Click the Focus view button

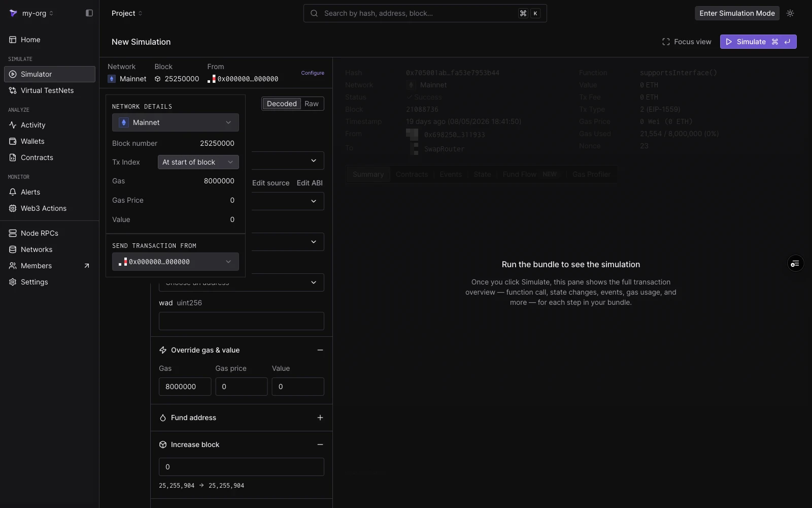pos(687,42)
